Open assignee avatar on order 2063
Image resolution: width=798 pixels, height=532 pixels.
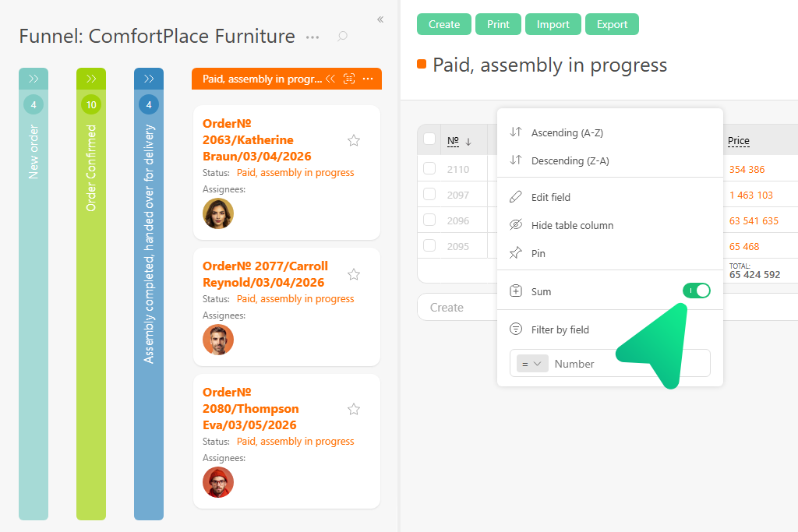[218, 213]
